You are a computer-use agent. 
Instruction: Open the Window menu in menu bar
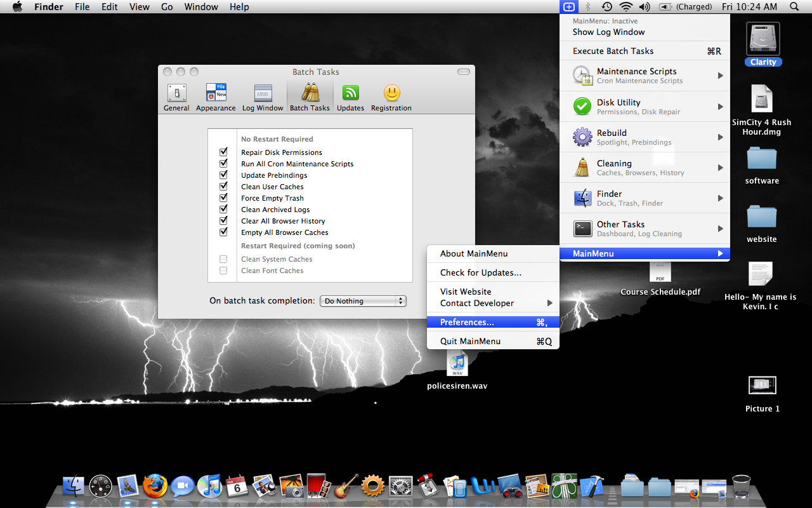201,7
